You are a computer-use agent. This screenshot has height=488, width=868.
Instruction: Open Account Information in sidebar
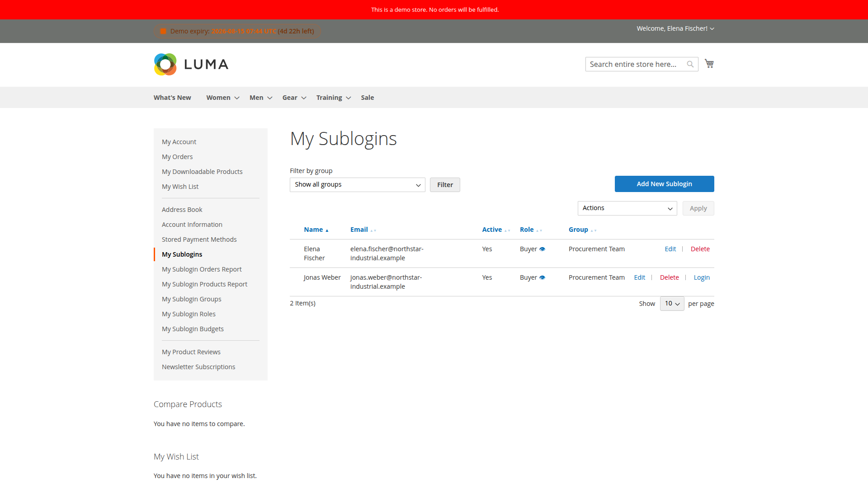point(192,225)
